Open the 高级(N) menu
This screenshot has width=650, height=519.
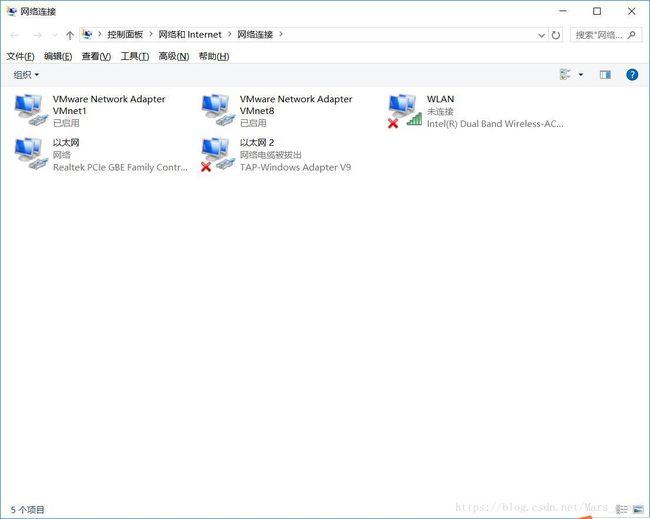click(174, 56)
